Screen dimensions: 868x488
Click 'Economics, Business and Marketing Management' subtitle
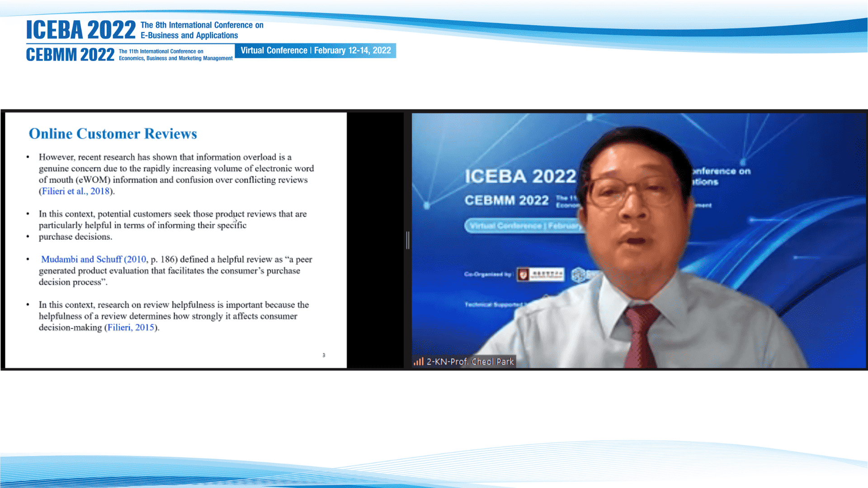click(176, 58)
